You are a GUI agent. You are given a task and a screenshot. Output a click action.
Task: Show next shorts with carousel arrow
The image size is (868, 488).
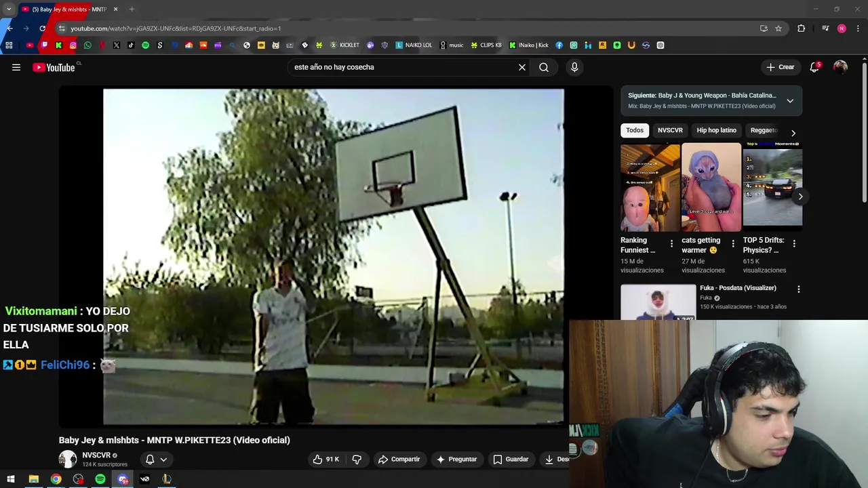point(800,197)
